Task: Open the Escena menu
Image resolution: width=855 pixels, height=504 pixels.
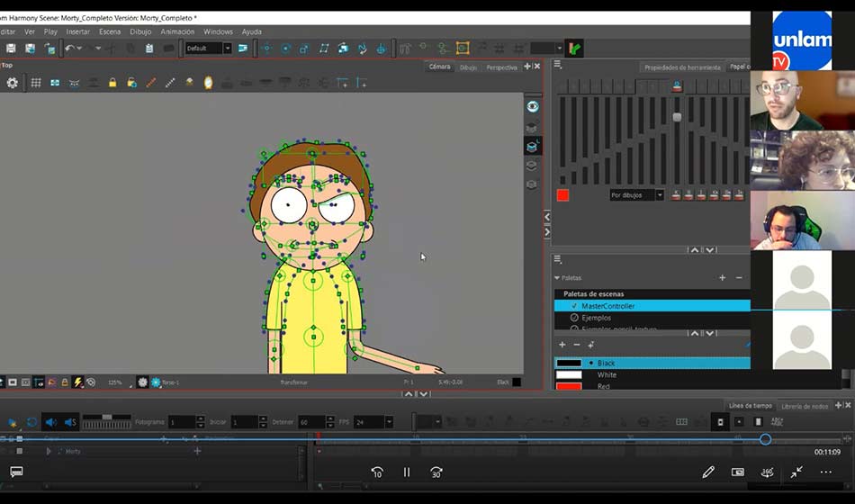Action: click(110, 31)
